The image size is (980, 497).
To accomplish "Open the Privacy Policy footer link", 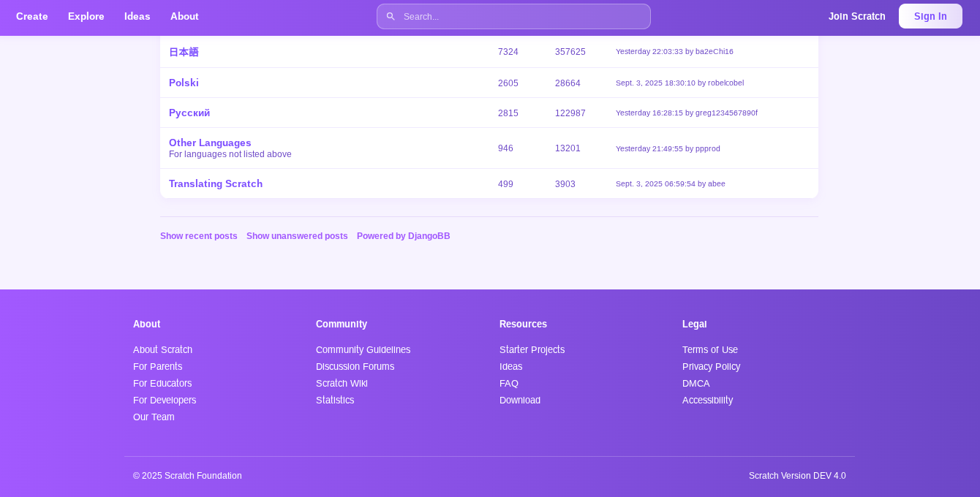I will pos(711,366).
